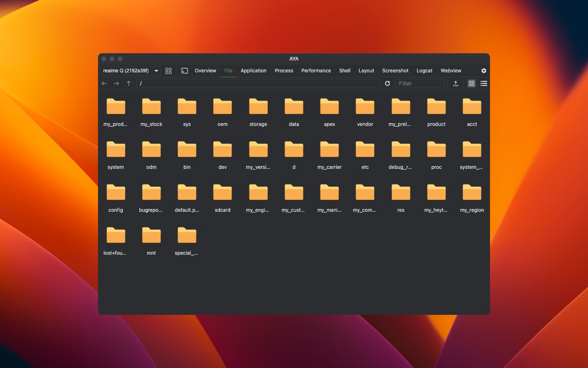Click the "dev" folder name
The image size is (588, 368).
pyautogui.click(x=223, y=167)
